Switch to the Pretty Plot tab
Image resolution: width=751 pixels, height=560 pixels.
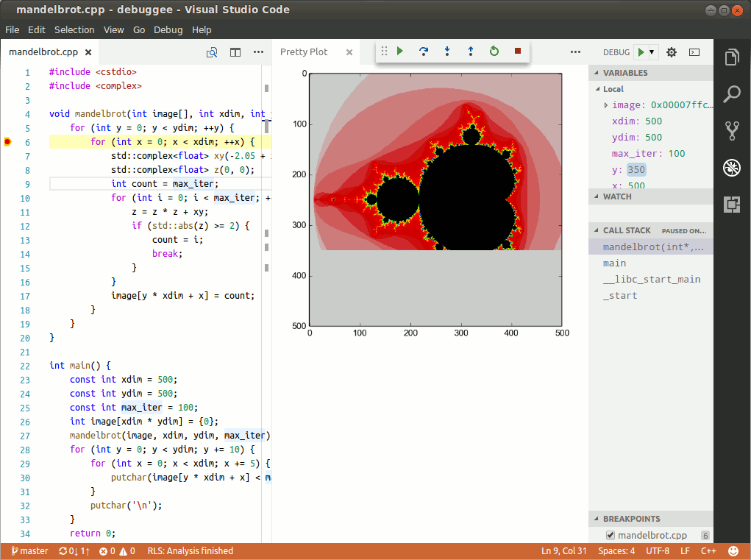(x=304, y=52)
